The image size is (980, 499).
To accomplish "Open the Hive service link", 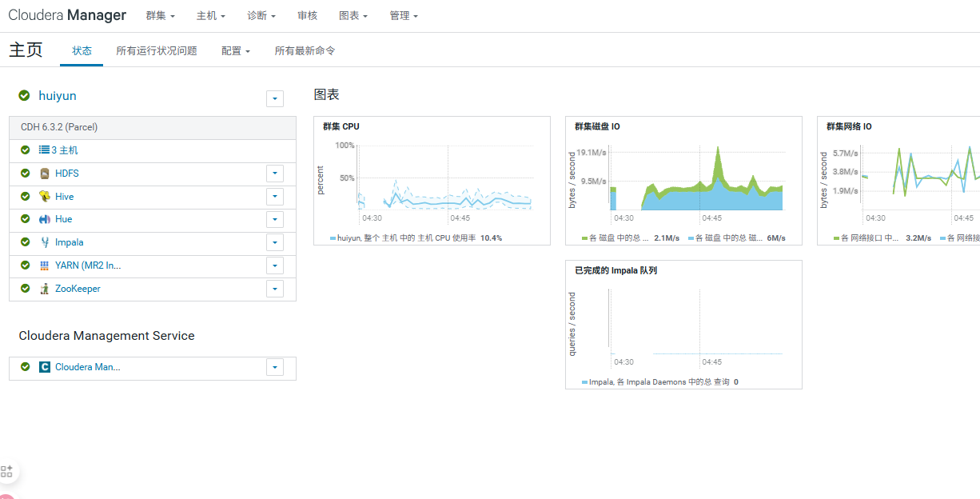I will 65,197.
